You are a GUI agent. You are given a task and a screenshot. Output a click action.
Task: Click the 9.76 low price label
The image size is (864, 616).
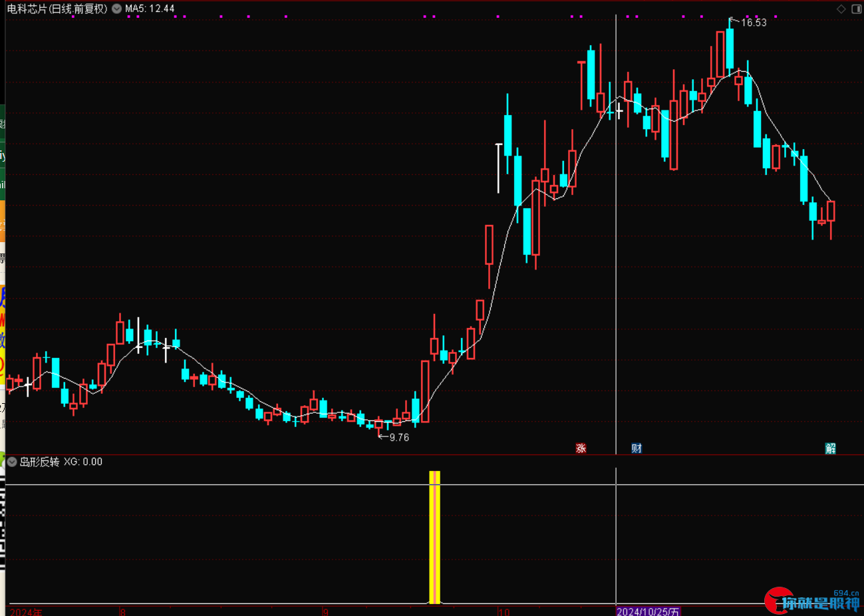tap(399, 438)
